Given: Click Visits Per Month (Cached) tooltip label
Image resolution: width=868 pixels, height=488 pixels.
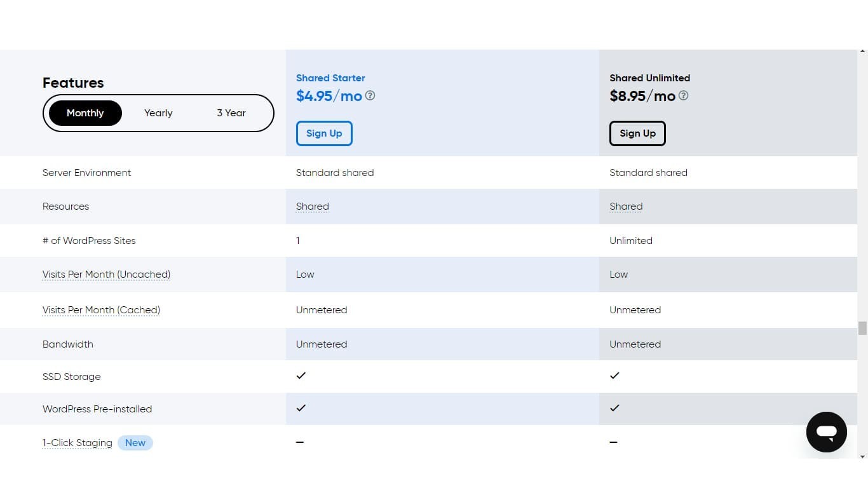Looking at the screenshot, I should (x=101, y=310).
